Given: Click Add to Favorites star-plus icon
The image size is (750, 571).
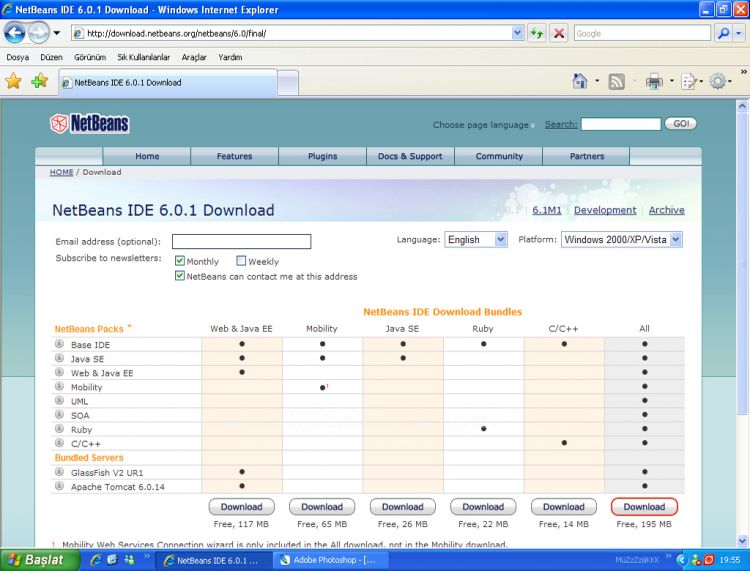Looking at the screenshot, I should point(39,81).
